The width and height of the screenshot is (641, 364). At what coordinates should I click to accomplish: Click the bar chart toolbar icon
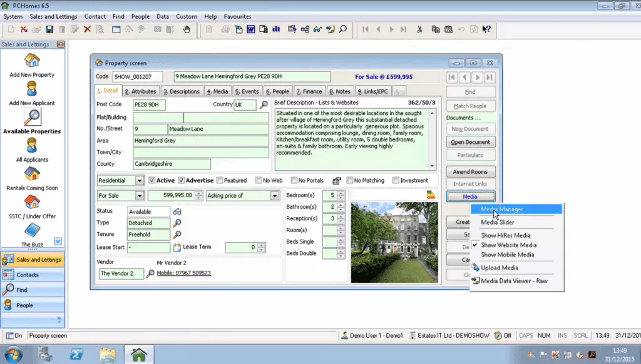(x=276, y=29)
